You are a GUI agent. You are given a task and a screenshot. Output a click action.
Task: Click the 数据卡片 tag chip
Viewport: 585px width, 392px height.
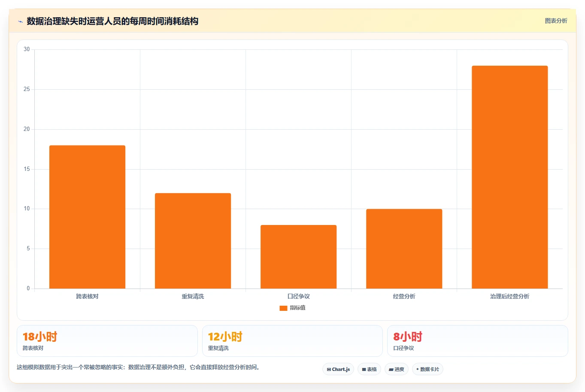427,369
